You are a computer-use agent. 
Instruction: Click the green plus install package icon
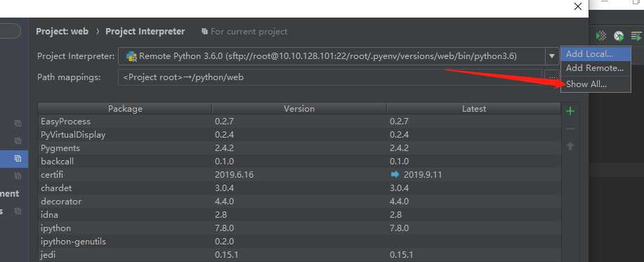[x=570, y=111]
